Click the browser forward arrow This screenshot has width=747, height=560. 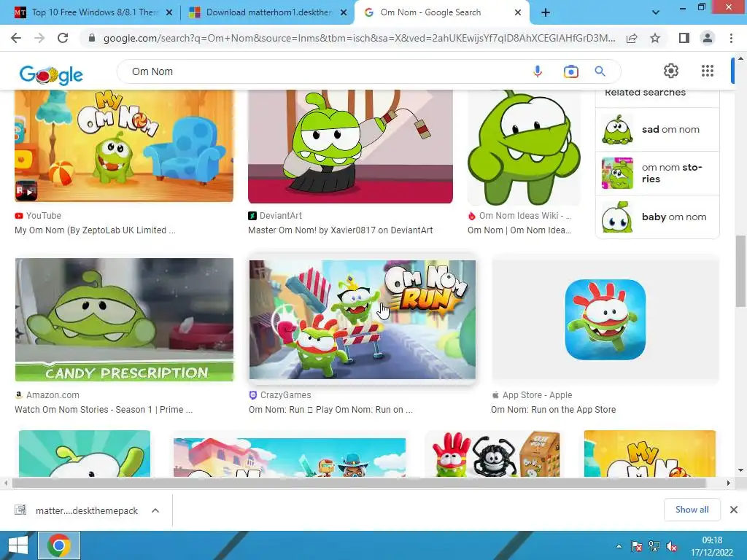tap(39, 38)
